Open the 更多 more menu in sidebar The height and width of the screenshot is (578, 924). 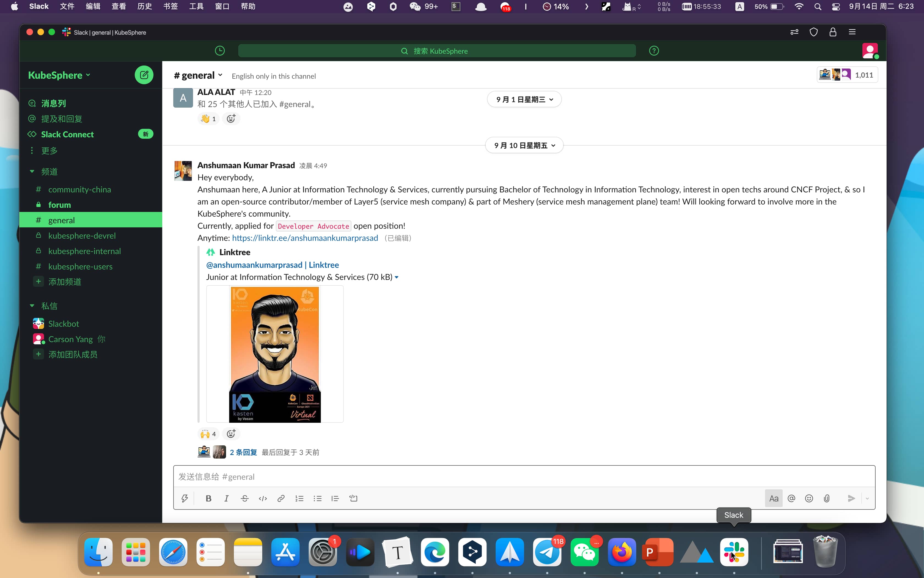49,151
